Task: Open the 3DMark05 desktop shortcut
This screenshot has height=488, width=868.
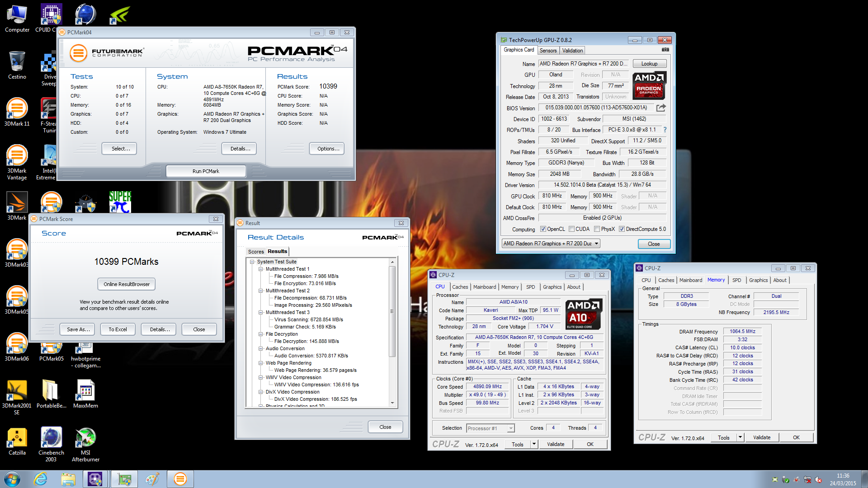Action: pos(17,300)
